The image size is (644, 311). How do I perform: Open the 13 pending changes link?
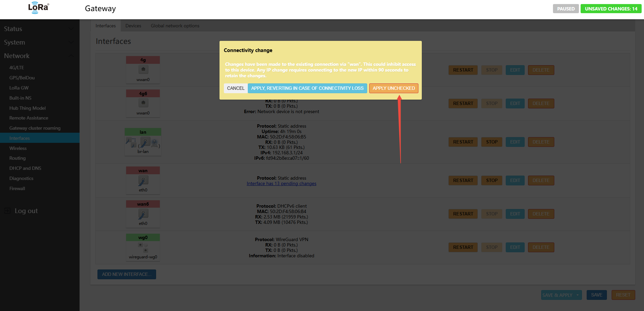[281, 183]
